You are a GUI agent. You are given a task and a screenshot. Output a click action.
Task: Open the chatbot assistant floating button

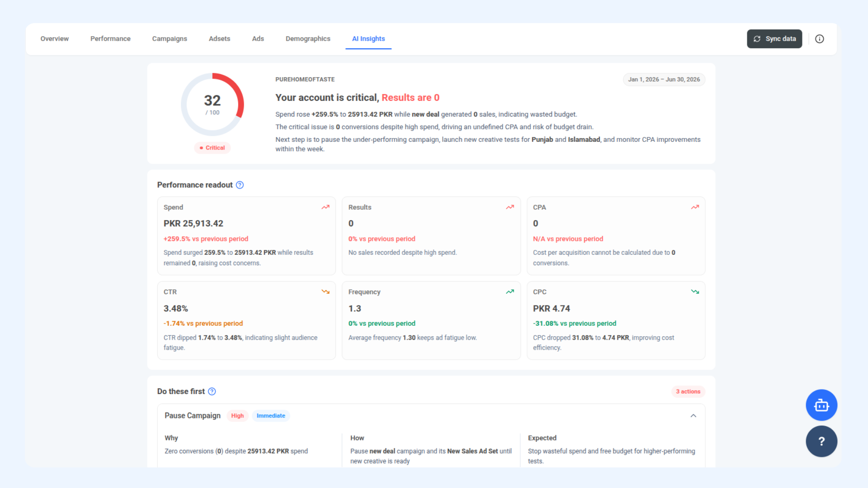821,405
